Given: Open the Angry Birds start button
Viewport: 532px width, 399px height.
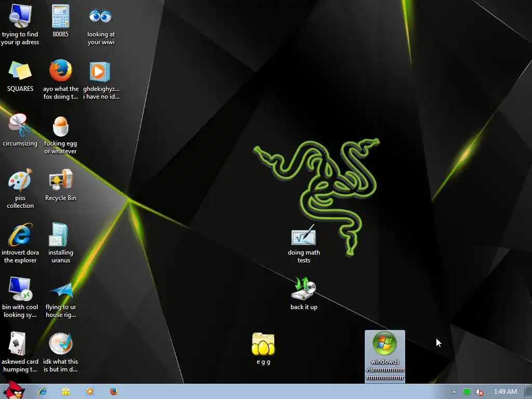Looking at the screenshot, I should click(14, 391).
